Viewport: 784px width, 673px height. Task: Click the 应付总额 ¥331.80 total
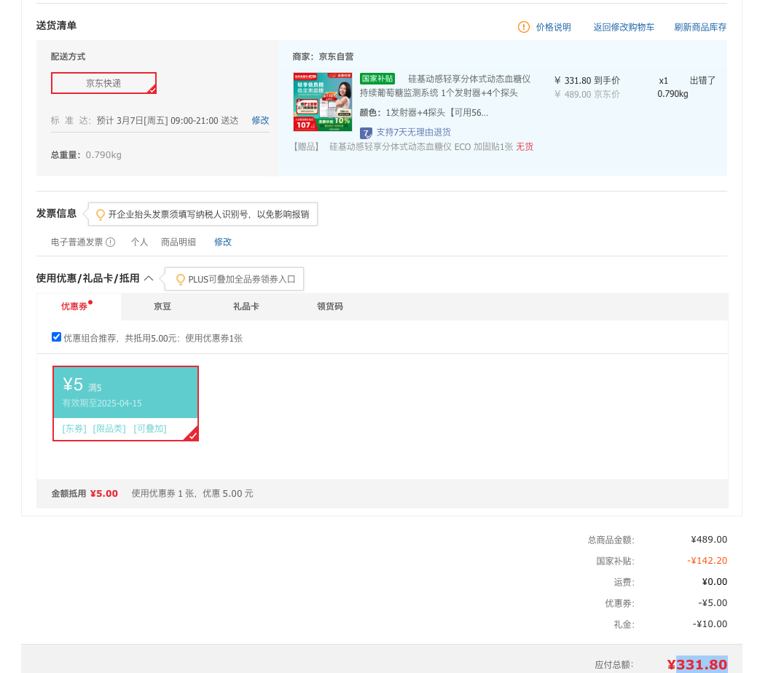[x=697, y=664]
